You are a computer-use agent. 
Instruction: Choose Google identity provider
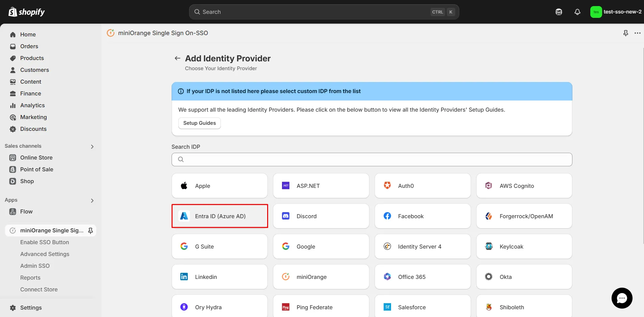tap(321, 247)
